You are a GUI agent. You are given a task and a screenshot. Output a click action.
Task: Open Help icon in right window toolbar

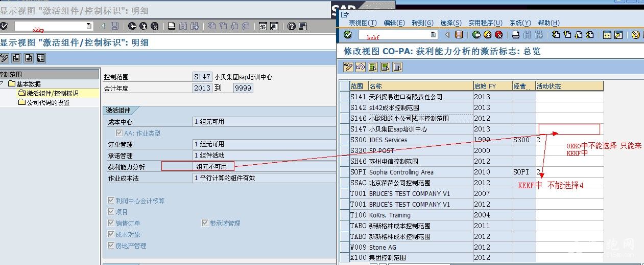point(636,35)
